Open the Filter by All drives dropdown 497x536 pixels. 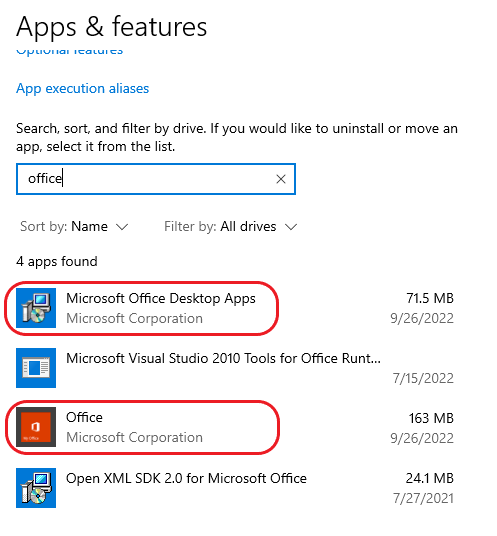click(x=231, y=226)
